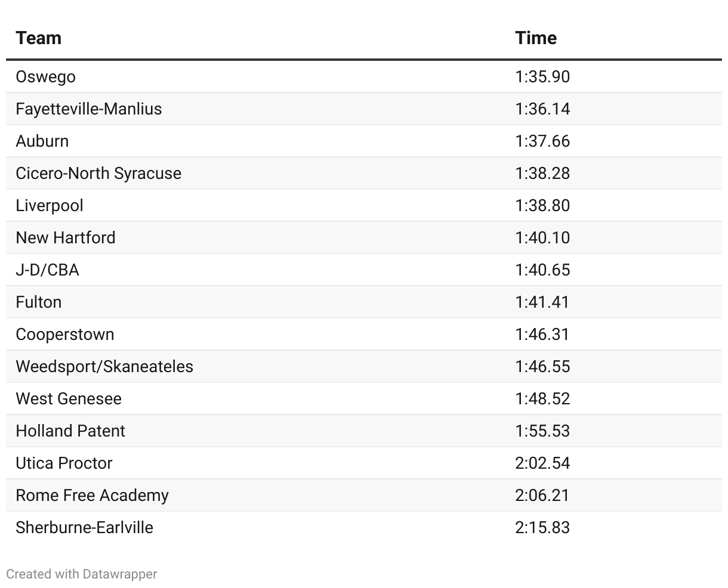Viewport: 728px width, 588px height.
Task: Select the Auburn row
Action: 42,141
